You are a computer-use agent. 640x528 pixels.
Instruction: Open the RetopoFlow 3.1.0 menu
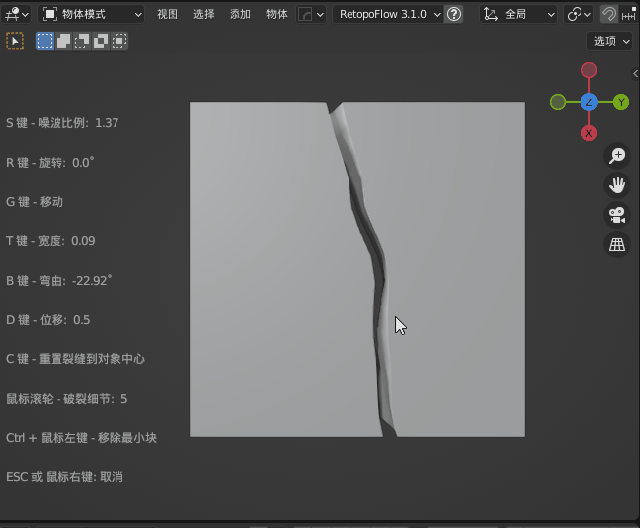pos(388,15)
